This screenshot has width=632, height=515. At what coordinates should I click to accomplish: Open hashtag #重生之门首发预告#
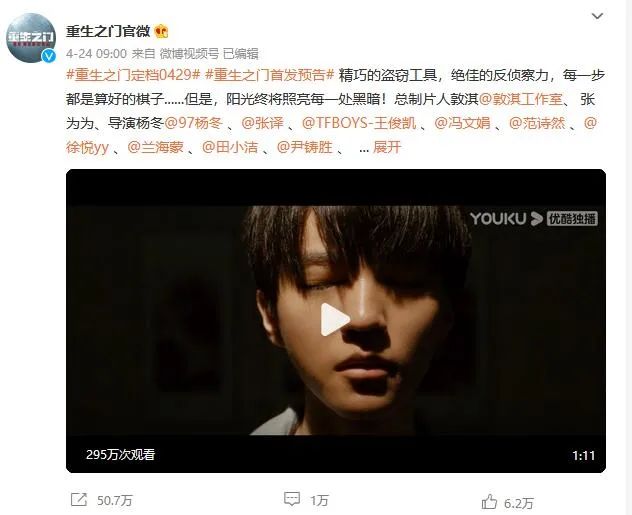coord(270,75)
